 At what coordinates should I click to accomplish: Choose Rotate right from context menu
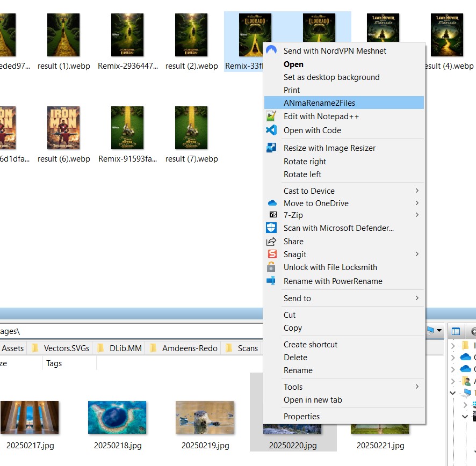305,162
